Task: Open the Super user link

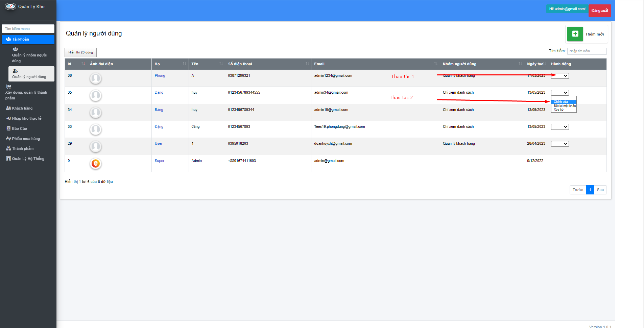Action: click(x=160, y=161)
